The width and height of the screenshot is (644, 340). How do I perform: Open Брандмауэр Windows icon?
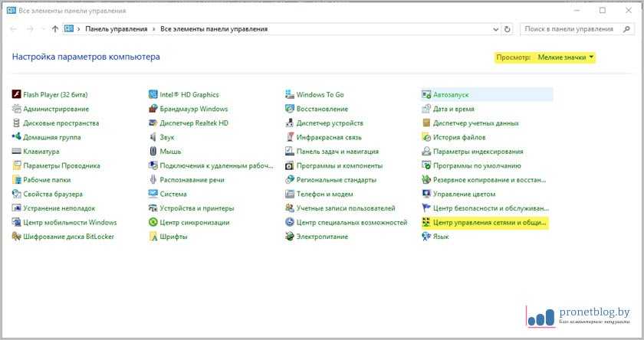[x=153, y=109]
